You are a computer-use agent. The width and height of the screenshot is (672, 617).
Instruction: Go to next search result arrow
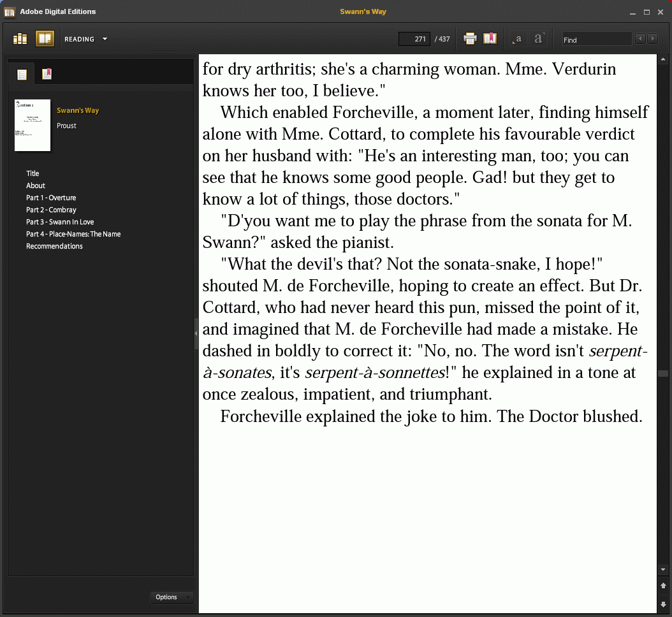pos(652,39)
